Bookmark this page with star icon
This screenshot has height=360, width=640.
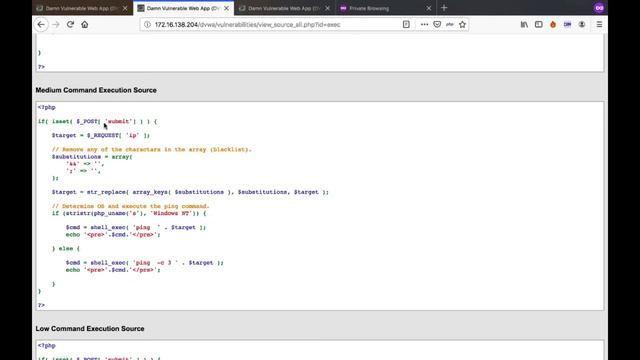[462, 24]
